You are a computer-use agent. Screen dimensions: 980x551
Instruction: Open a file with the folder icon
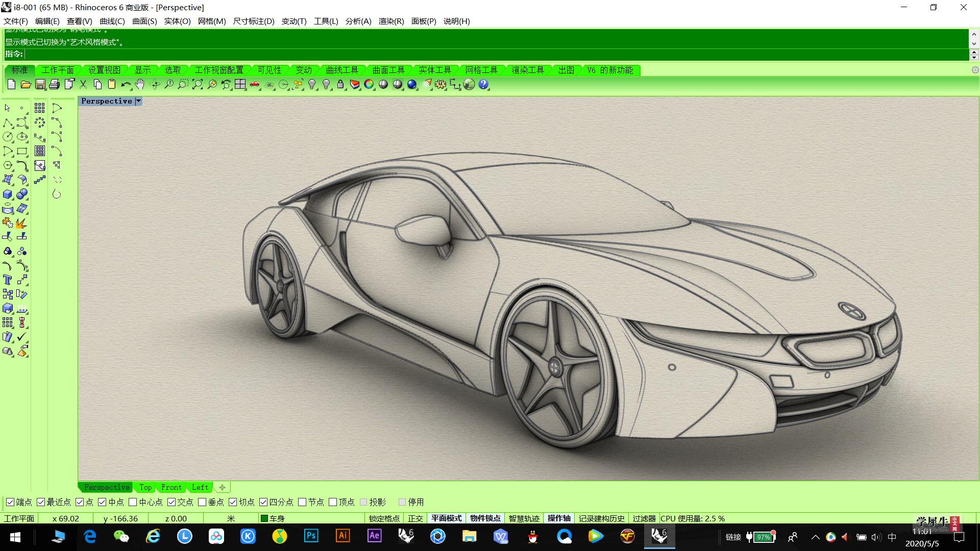[x=26, y=84]
